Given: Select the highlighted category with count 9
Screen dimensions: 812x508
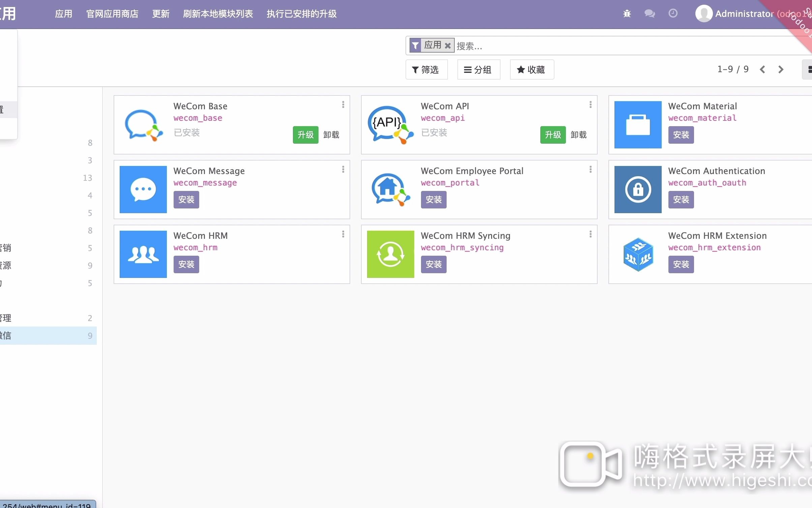Looking at the screenshot, I should click(x=48, y=336).
